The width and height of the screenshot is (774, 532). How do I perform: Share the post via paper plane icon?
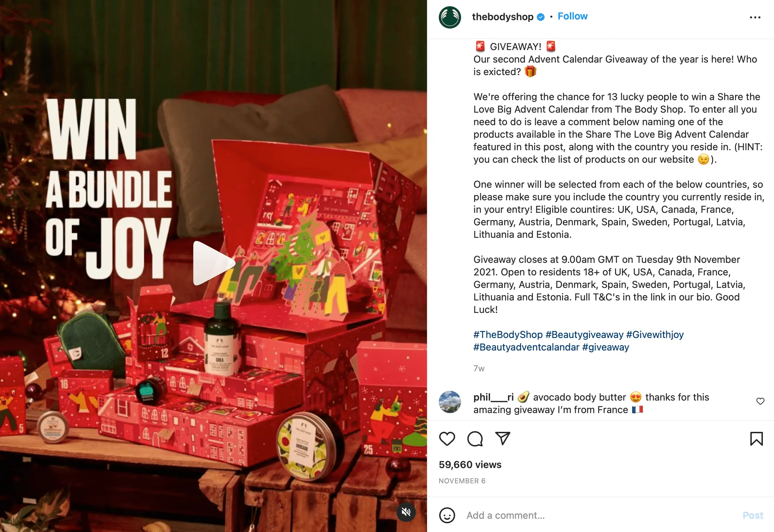tap(503, 438)
